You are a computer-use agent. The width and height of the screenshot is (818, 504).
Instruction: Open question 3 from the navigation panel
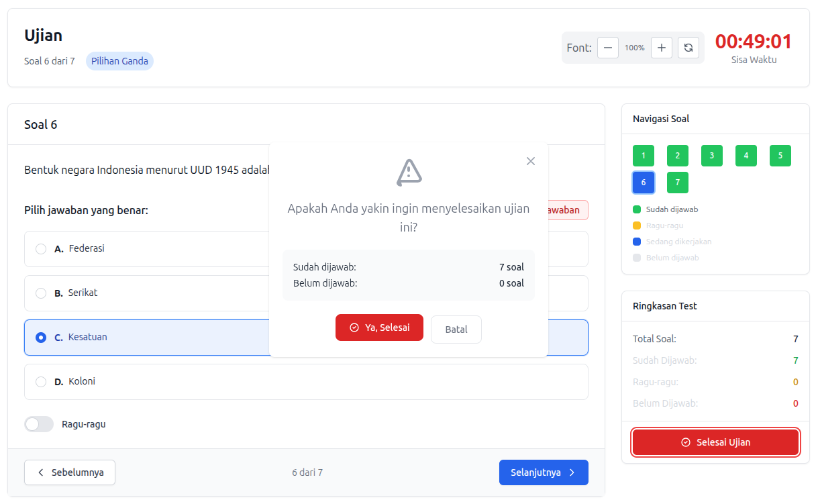point(711,155)
